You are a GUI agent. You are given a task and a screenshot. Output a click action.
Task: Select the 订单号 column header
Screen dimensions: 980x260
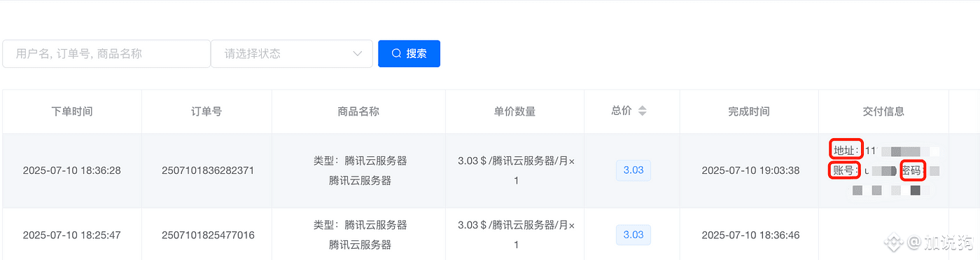tap(206, 111)
